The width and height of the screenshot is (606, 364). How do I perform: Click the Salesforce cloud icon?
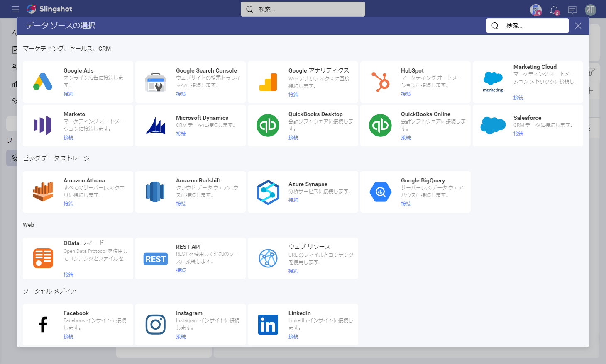[493, 125]
